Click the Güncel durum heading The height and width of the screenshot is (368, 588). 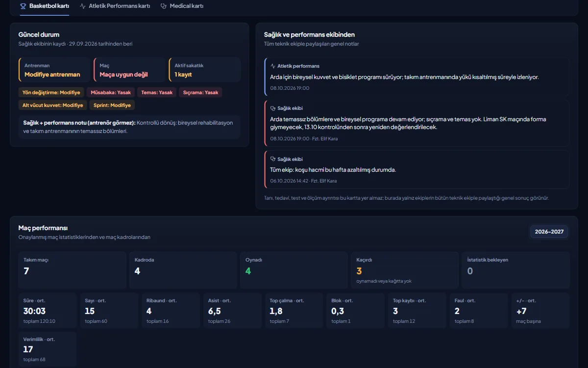[39, 35]
